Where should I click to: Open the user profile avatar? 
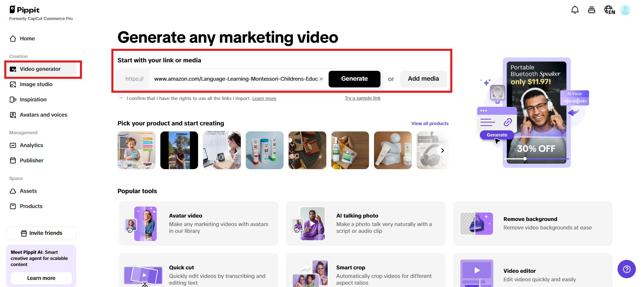pyautogui.click(x=625, y=10)
